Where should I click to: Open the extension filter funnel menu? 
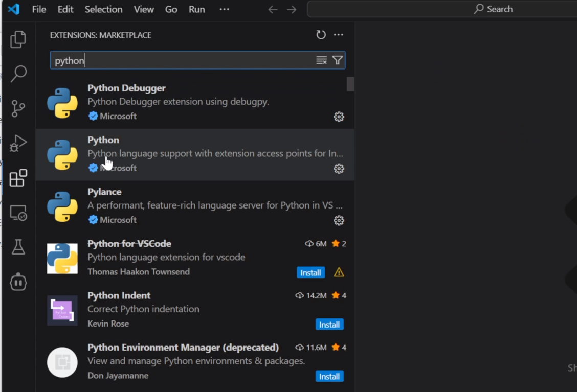[x=338, y=60]
